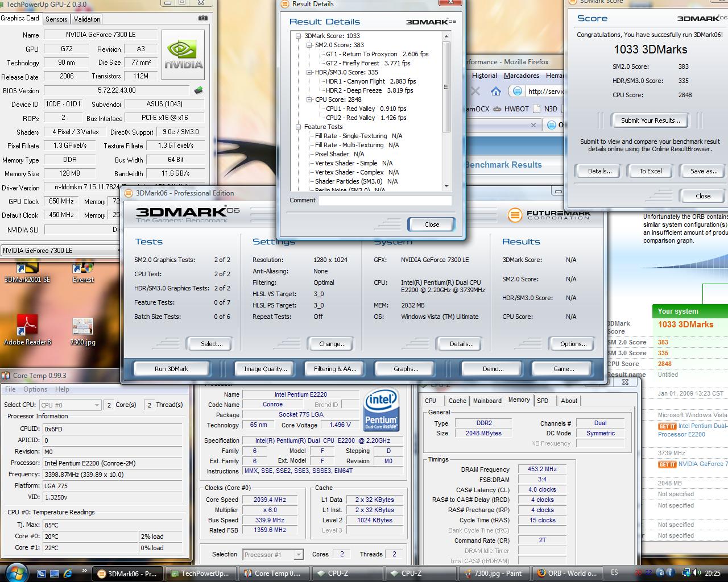This screenshot has width=728, height=582.
Task: Open the 3DMark2001 SE desktop shortcut
Action: 27,272
